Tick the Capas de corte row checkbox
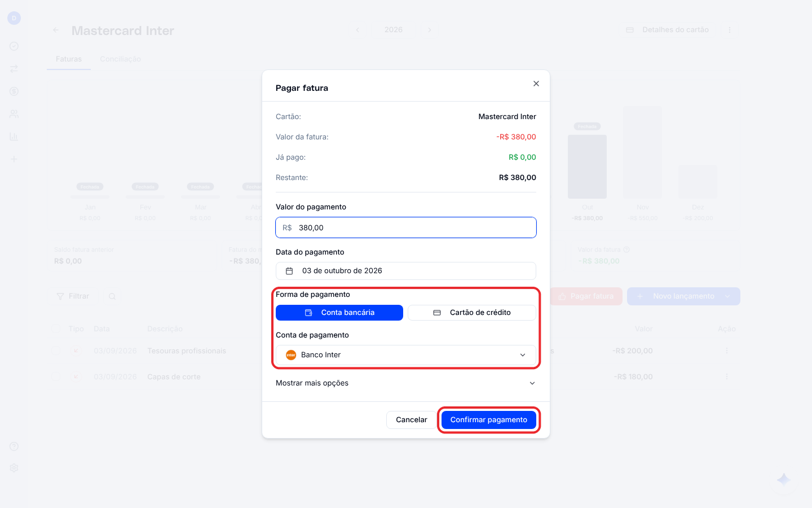 (56, 376)
